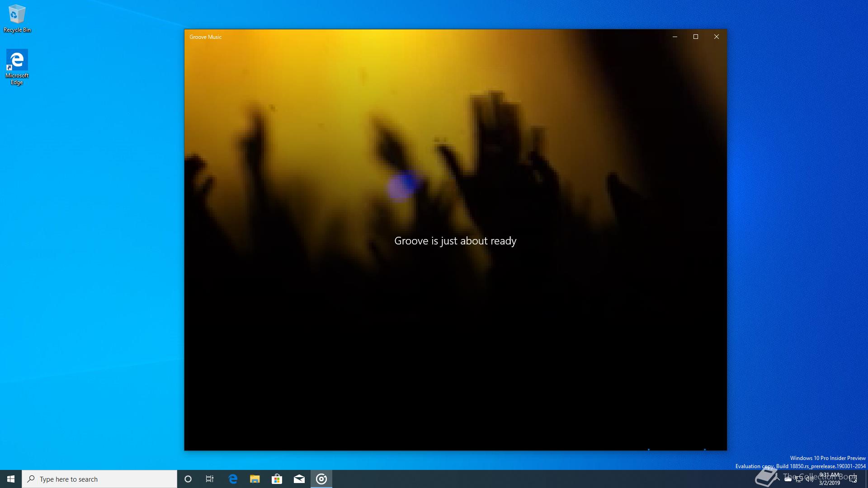The image size is (868, 488).
Task: Open the Action Center notifications icon
Action: point(853,479)
